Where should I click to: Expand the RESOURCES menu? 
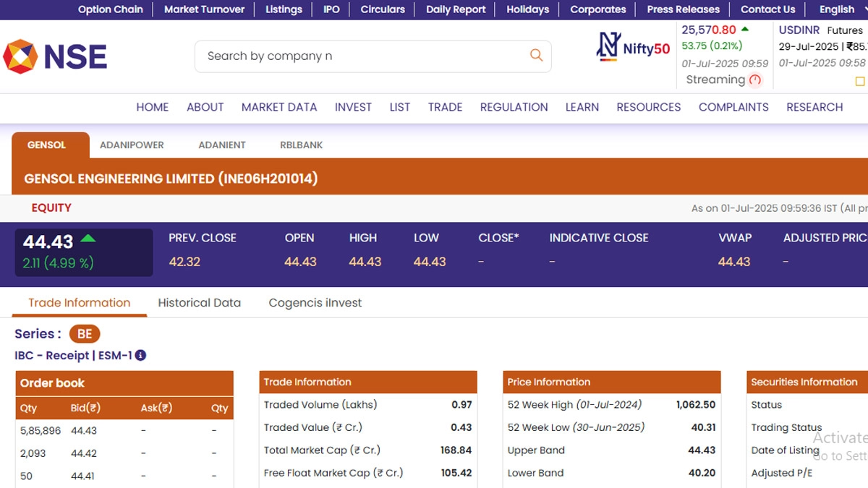(x=648, y=107)
